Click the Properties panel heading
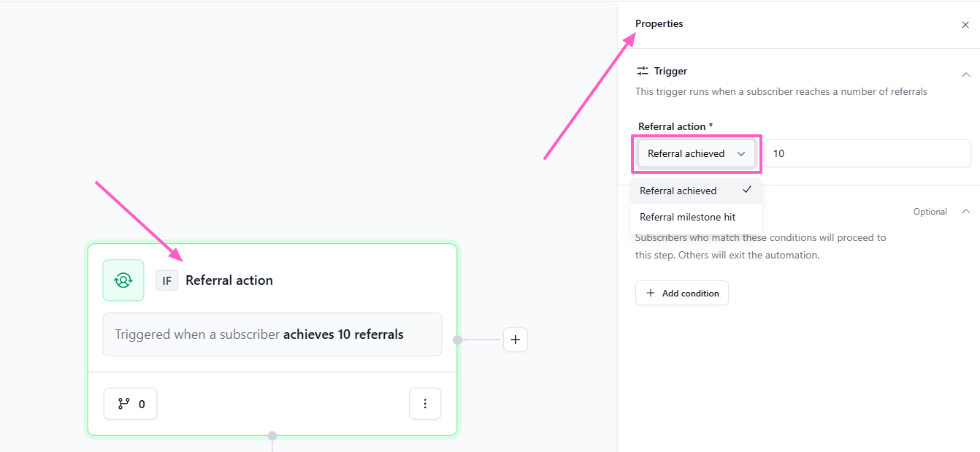Image resolution: width=980 pixels, height=452 pixels. pyautogui.click(x=659, y=23)
